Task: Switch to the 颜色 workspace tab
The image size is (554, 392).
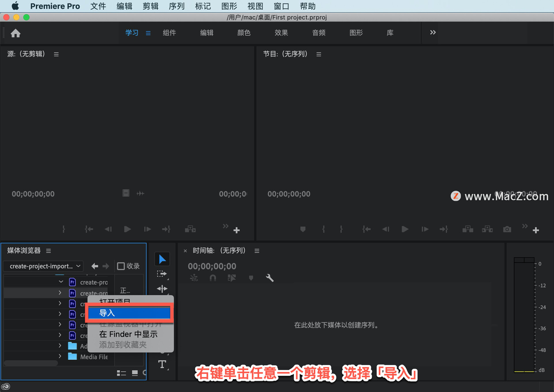Action: [x=244, y=33]
